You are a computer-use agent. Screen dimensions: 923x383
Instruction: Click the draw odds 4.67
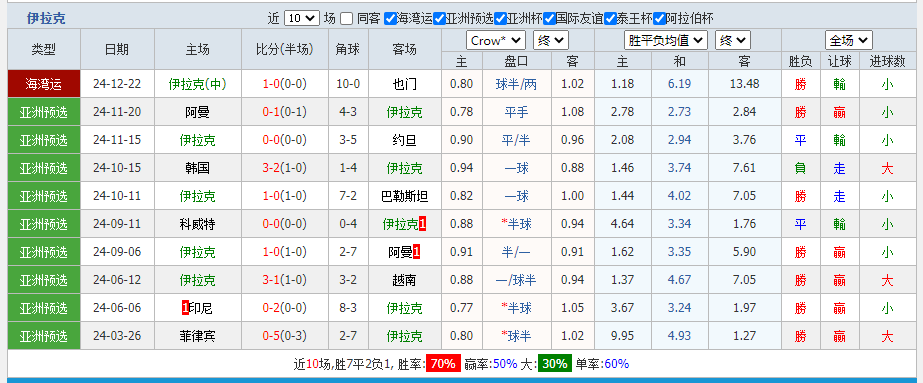[x=679, y=280]
